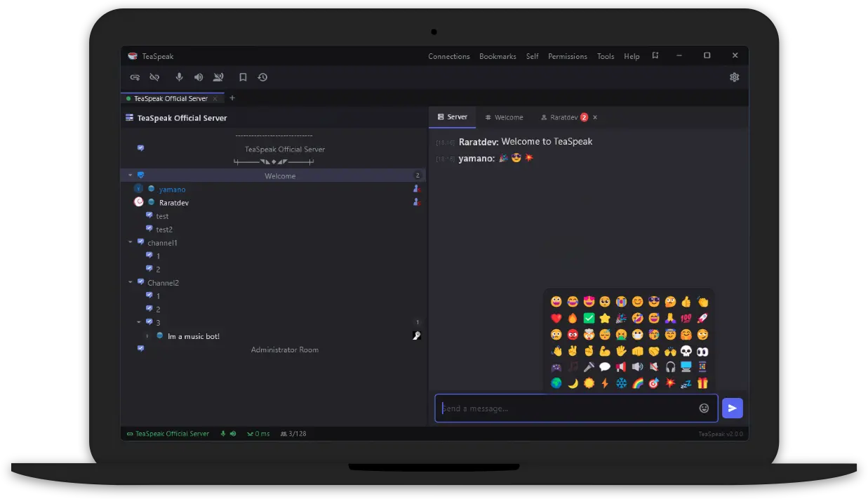
Task: Pick the skull emoji
Action: (686, 351)
